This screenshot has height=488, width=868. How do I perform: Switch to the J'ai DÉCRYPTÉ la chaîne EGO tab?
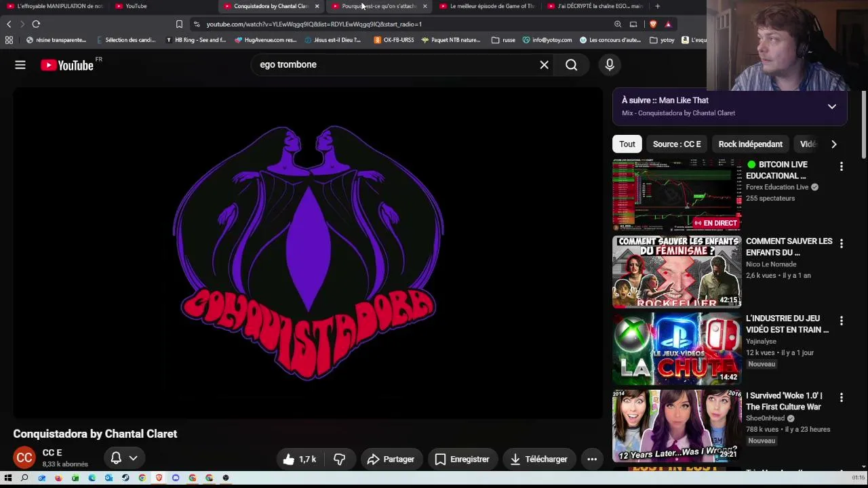pos(595,6)
